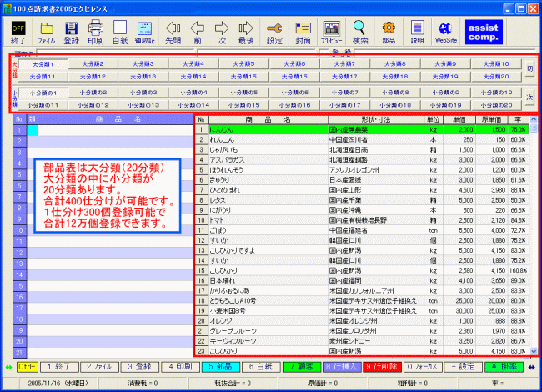Click the OFF 終了 exit icon
Image resolution: width=542 pixels, height=392 pixels.
coord(18,33)
